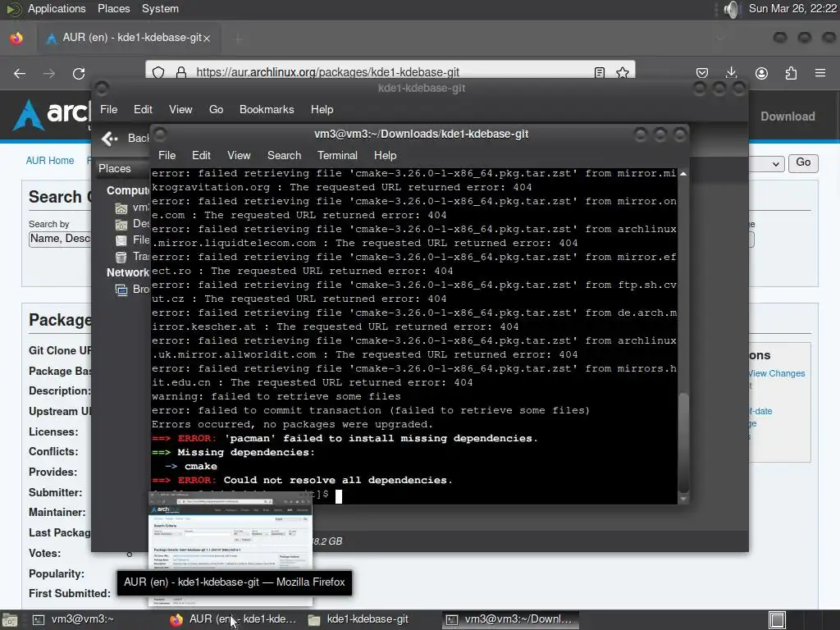
Task: Open the terminal's View menu
Action: (x=239, y=155)
